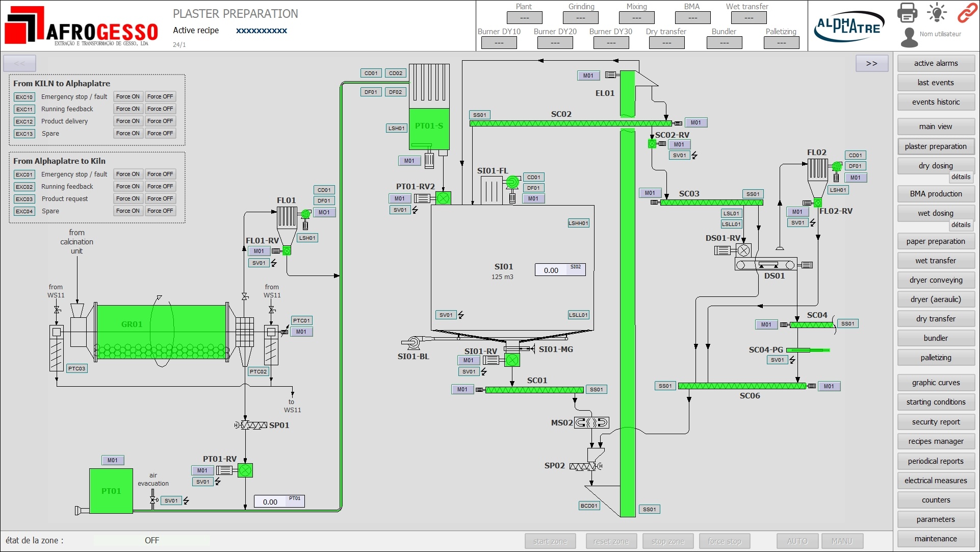
Task: Click the LSH01 level switch of PT01-S
Action: (x=397, y=128)
